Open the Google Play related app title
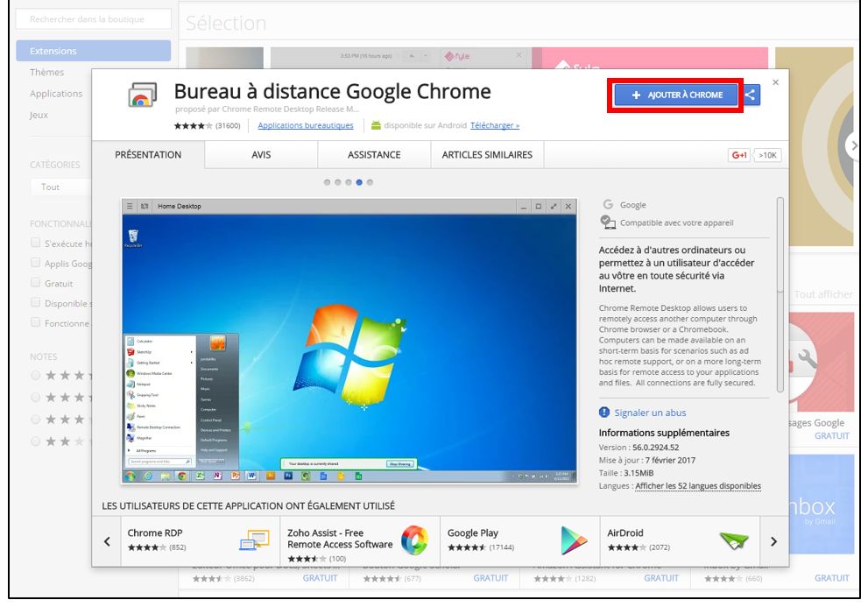This screenshot has width=868, height=607. (x=473, y=533)
